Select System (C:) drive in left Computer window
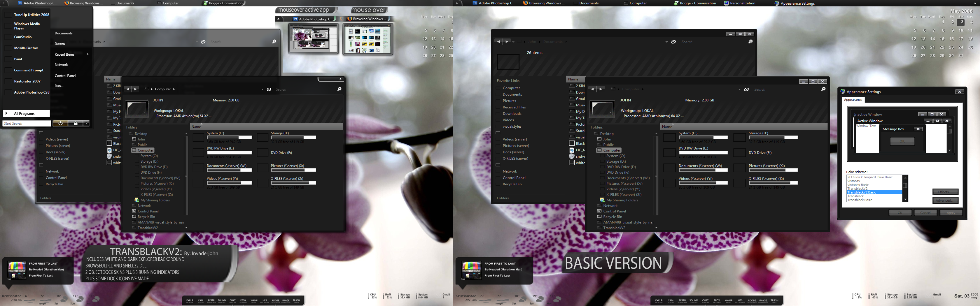 pos(223,137)
